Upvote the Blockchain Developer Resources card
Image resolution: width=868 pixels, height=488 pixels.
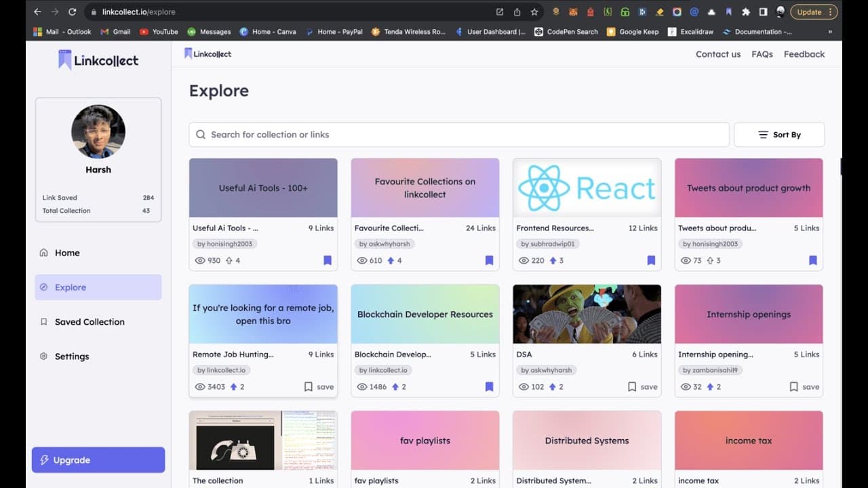click(x=395, y=387)
